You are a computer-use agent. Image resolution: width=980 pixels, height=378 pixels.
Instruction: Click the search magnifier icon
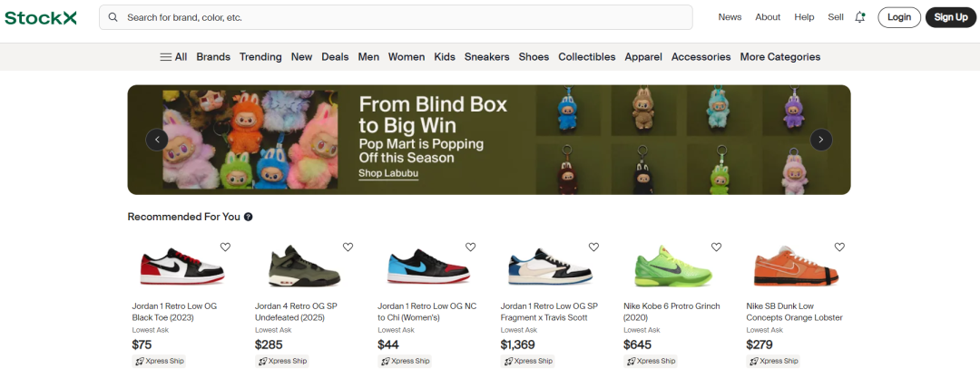[x=113, y=17]
